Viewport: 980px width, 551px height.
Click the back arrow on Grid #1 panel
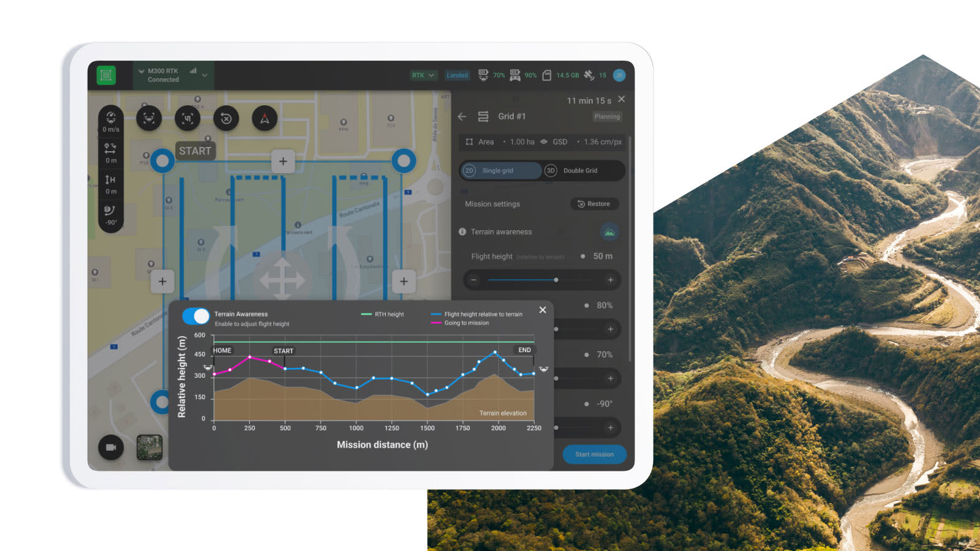tap(462, 116)
